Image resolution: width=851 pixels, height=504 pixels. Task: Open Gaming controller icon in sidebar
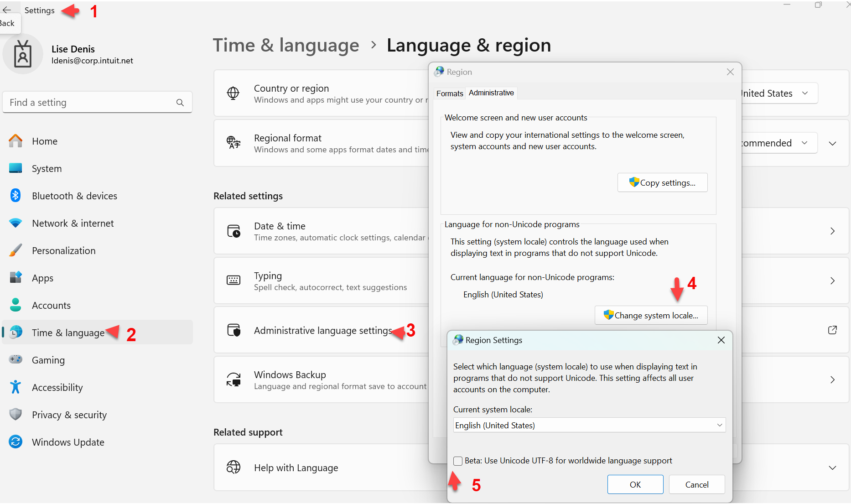pyautogui.click(x=16, y=360)
